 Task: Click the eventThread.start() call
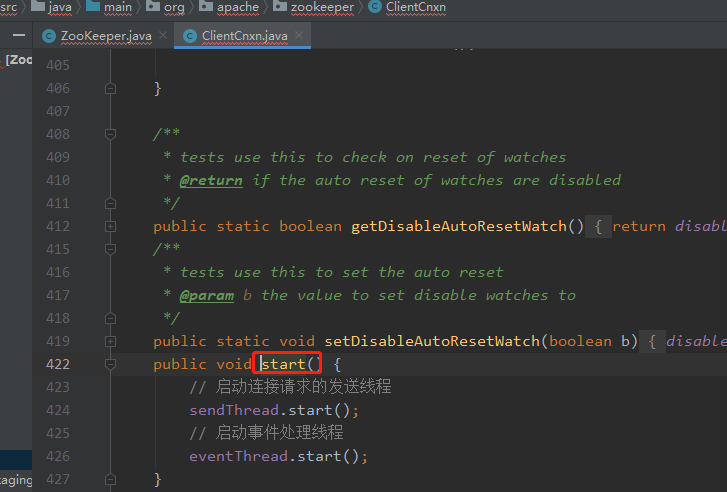[x=278, y=456]
